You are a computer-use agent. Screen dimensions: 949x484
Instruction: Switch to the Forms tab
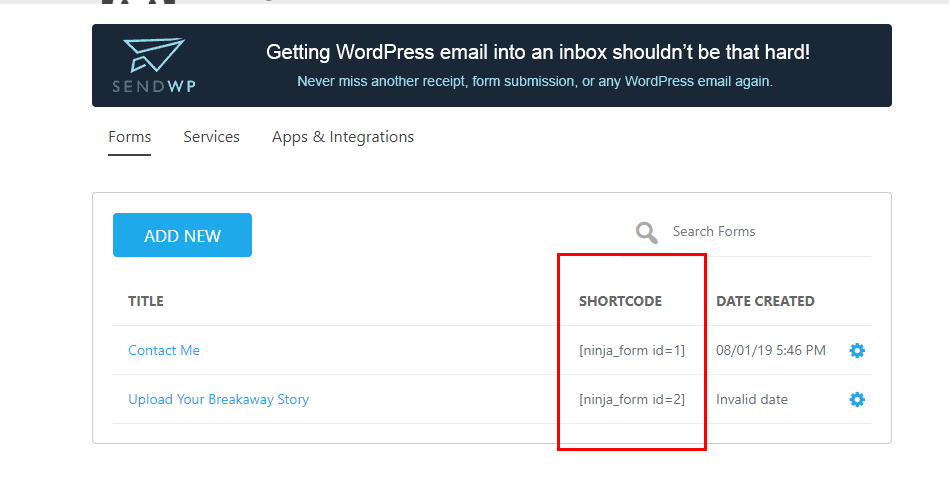click(130, 137)
